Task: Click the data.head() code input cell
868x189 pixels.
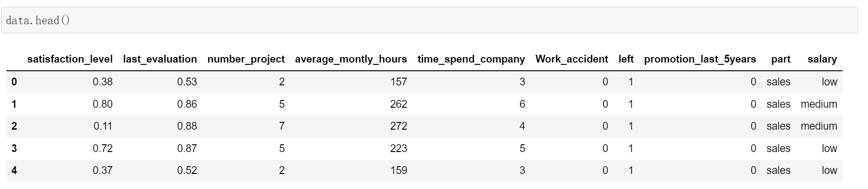Action: coord(428,21)
